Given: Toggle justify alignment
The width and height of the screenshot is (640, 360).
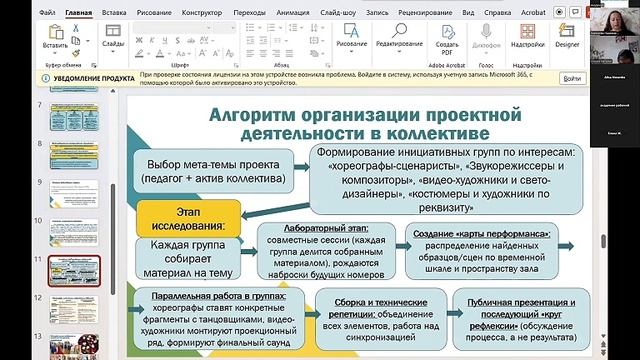Looking at the screenshot, I should tap(290, 53).
